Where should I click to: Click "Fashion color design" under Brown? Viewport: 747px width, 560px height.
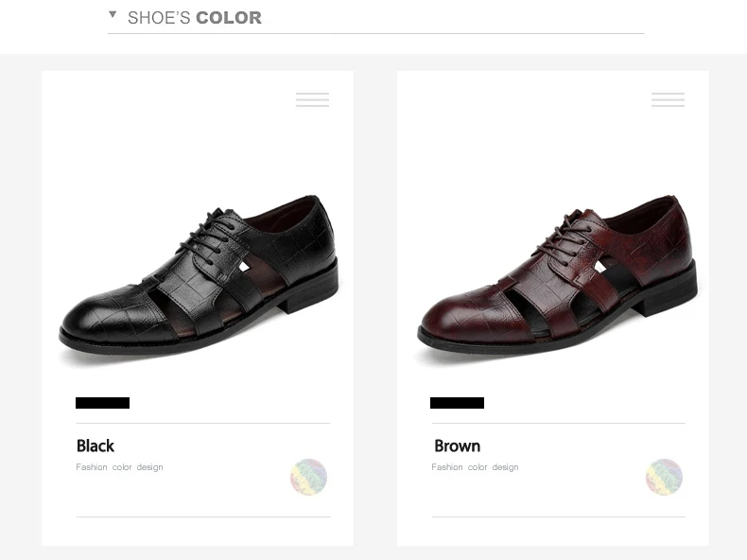coord(475,467)
